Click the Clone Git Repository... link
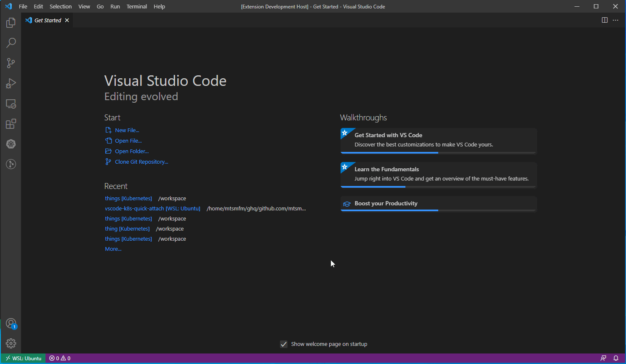This screenshot has height=364, width=626. [141, 162]
